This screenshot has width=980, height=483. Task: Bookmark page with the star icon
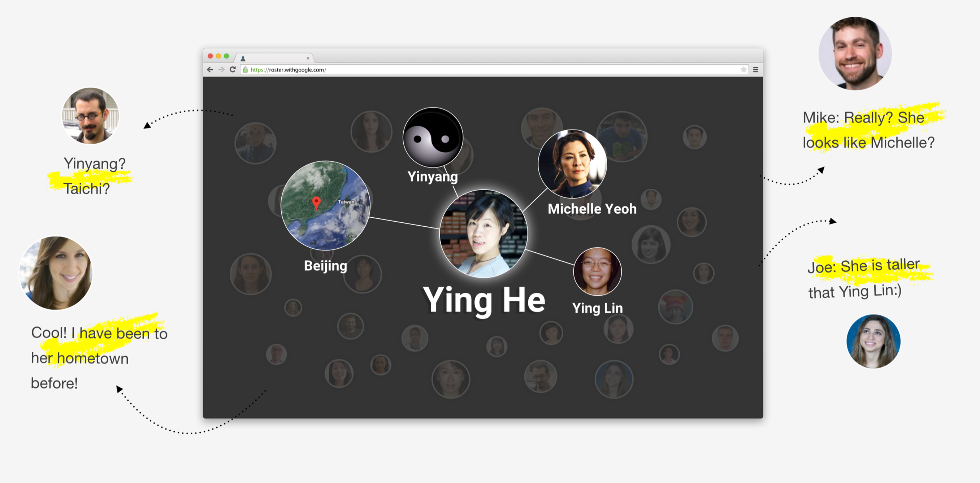point(743,70)
